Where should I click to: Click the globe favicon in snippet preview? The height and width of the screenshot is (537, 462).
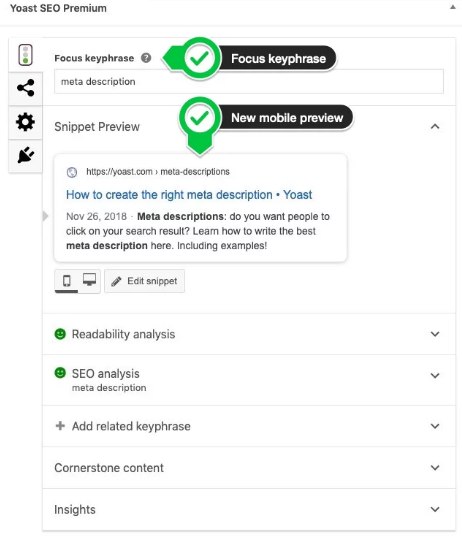[72, 172]
